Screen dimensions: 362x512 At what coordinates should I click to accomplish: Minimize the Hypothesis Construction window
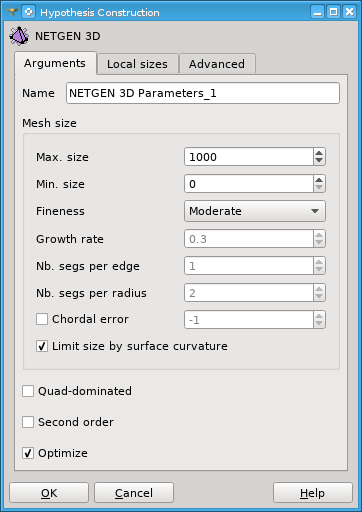point(318,12)
